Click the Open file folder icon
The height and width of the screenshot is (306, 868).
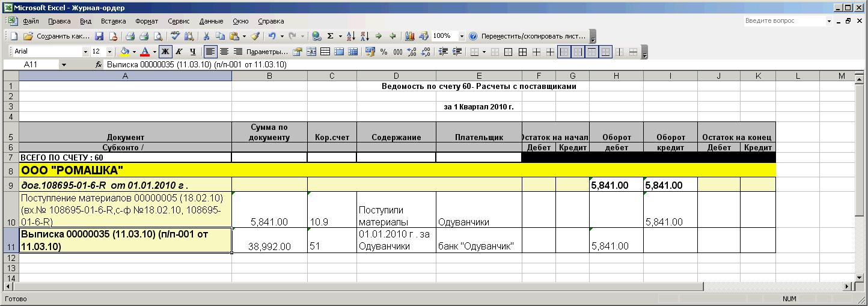28,36
